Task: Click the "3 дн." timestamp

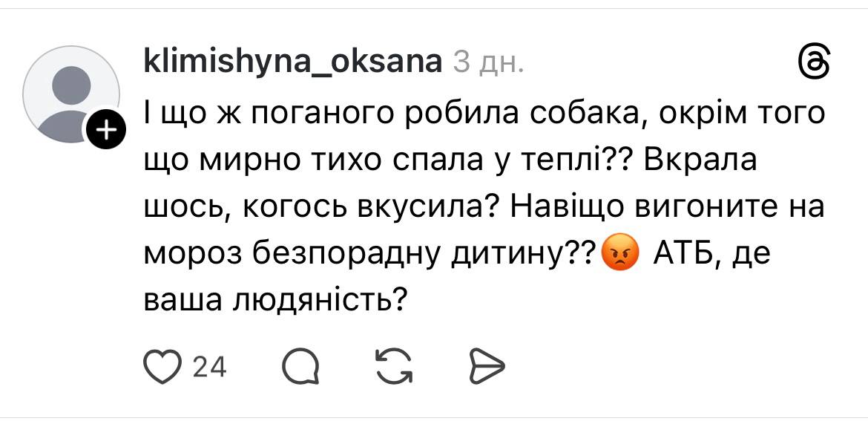Action: 487,64
